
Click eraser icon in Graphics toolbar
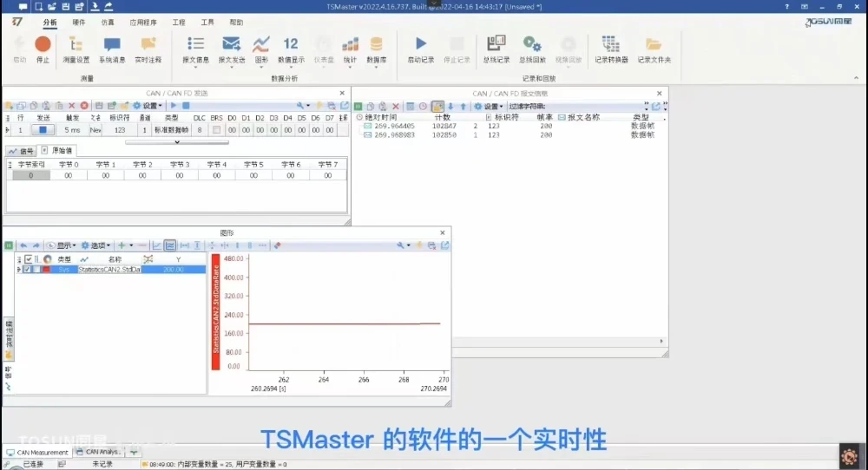coord(278,245)
